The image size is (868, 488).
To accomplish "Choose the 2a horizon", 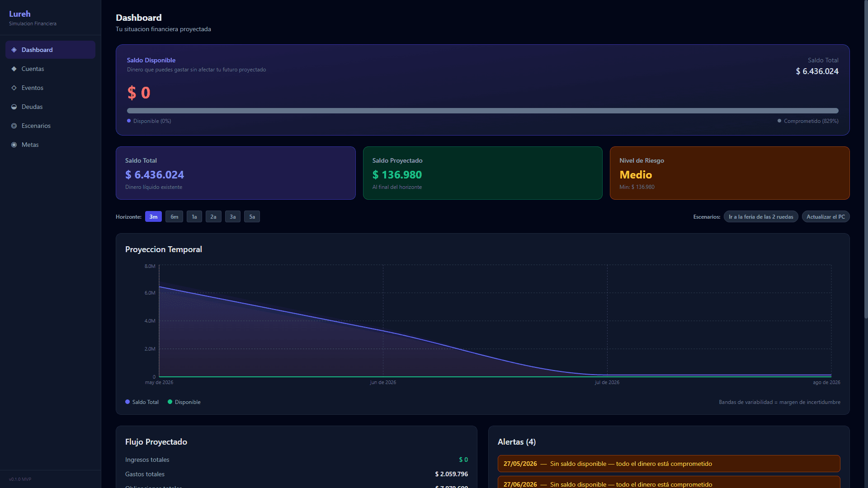I will (213, 217).
